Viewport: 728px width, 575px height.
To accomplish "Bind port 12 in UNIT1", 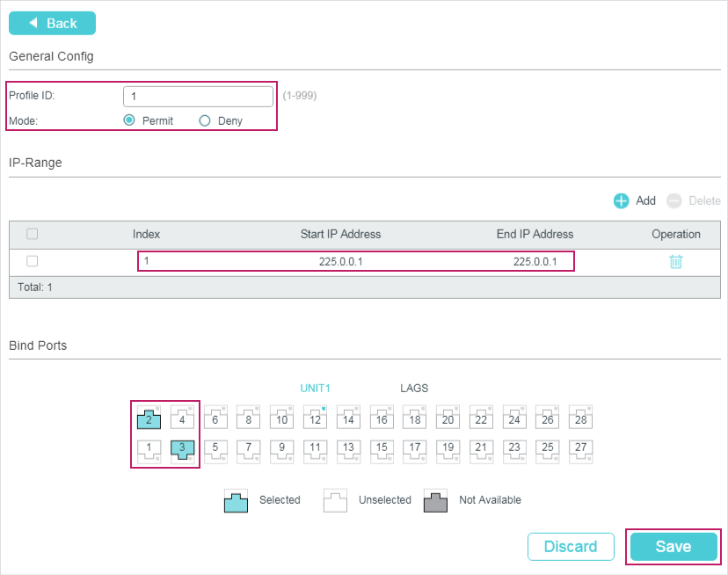I will tap(316, 417).
